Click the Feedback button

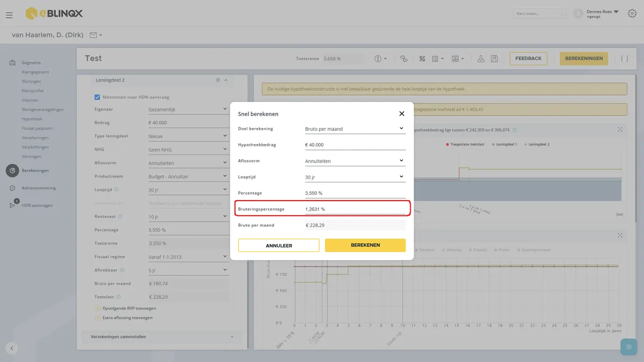click(529, 58)
